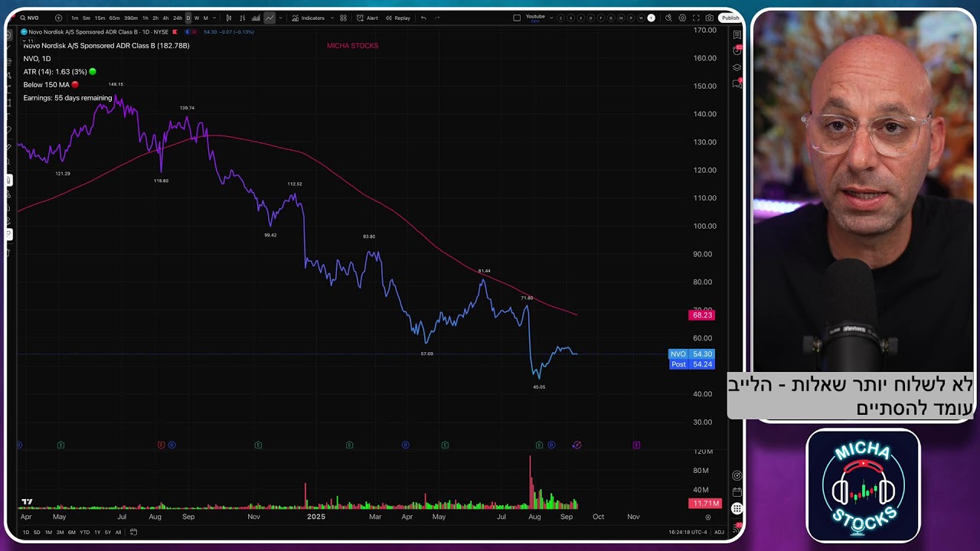Expand the timeframe dropdown arrow
Screen dimensions: 980x551
[214, 18]
